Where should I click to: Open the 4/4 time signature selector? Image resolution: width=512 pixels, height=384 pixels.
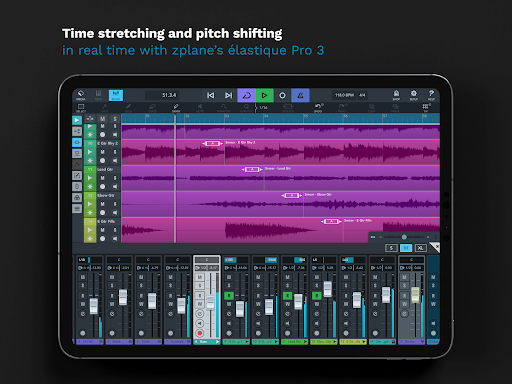pos(362,95)
